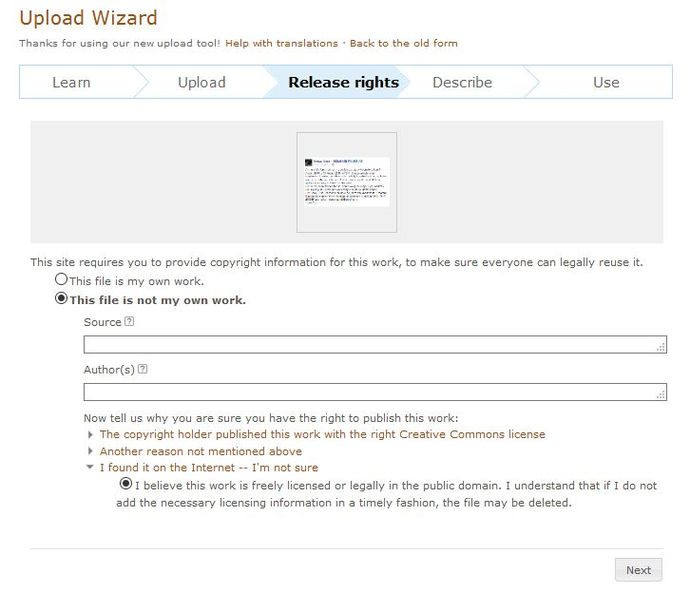
Task: Click 'Back to the old form' link
Action: coord(403,43)
